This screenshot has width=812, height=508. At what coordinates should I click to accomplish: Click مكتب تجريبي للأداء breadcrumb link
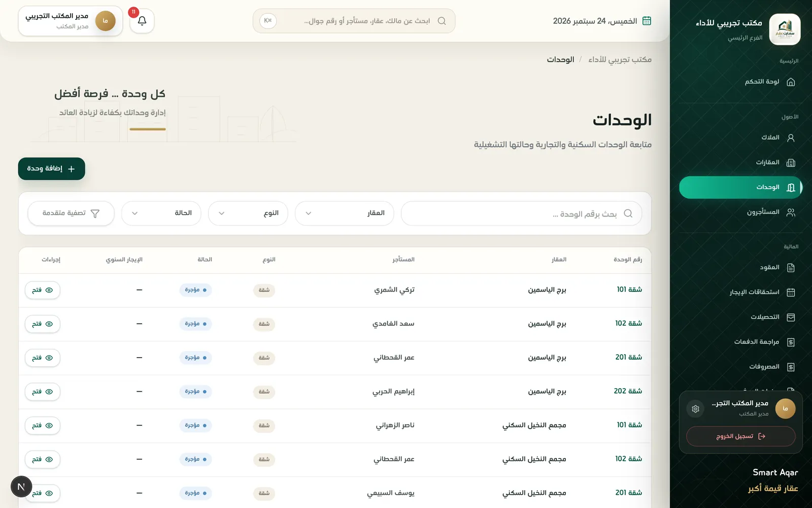620,60
